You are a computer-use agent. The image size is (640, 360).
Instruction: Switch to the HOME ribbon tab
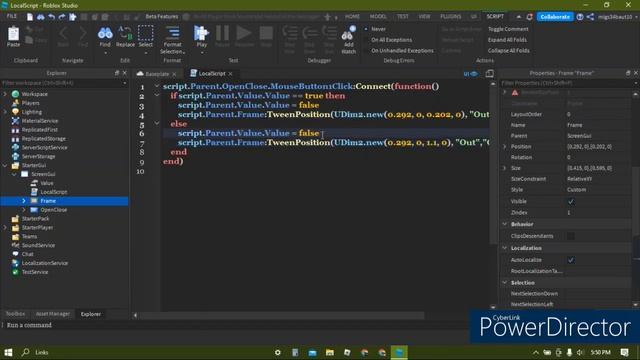[352, 17]
